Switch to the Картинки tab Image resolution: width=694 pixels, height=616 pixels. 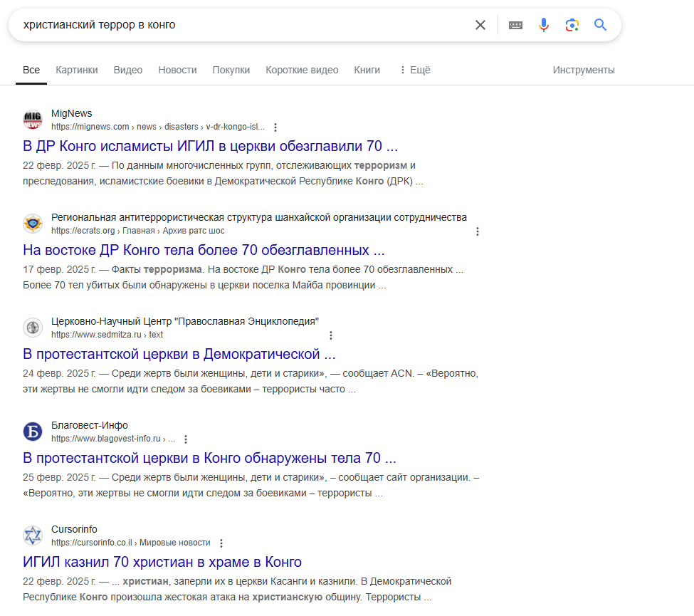coord(77,70)
